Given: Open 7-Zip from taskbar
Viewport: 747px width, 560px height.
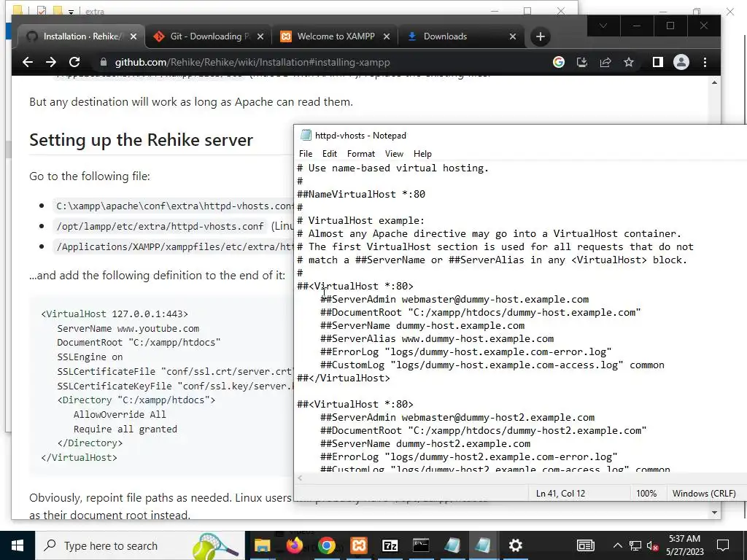Looking at the screenshot, I should click(x=390, y=545).
